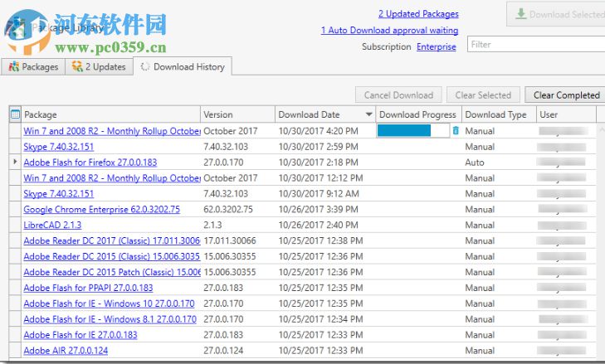This screenshot has width=605, height=364.
Task: Select the '10/26/2017 2:40 PM' date cell
Action: coord(325,225)
